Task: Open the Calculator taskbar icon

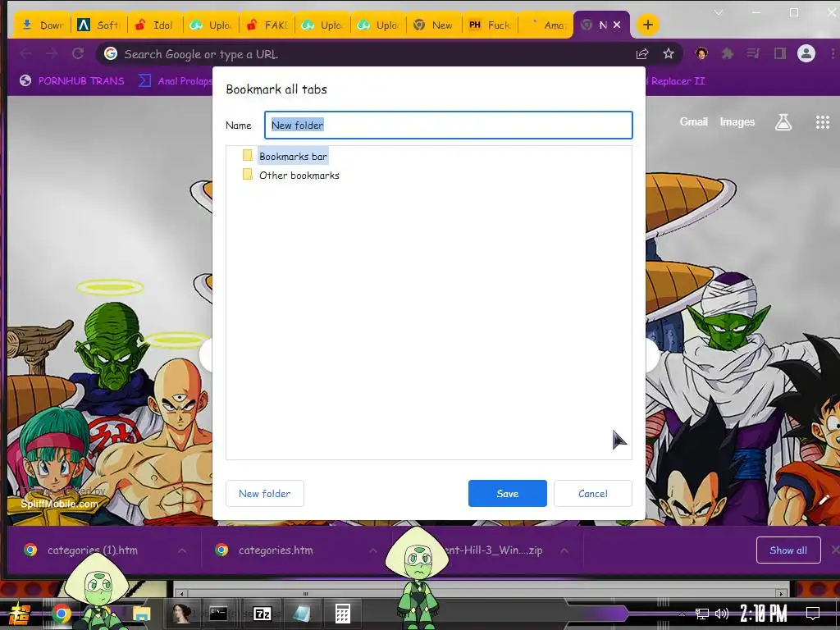Action: pyautogui.click(x=343, y=614)
